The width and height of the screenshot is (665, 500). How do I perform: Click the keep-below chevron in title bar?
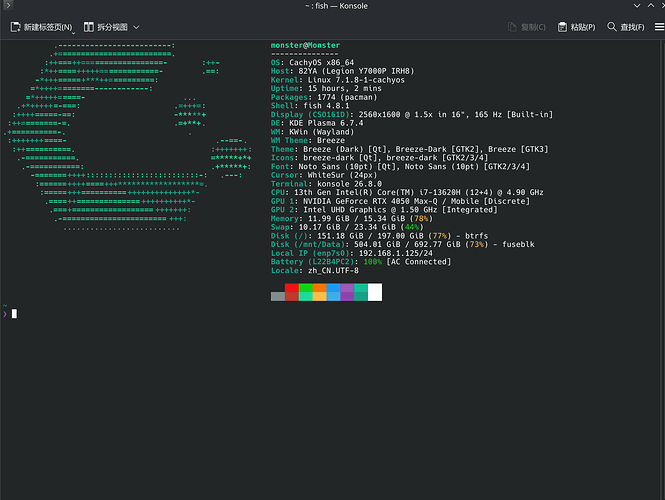637,6
